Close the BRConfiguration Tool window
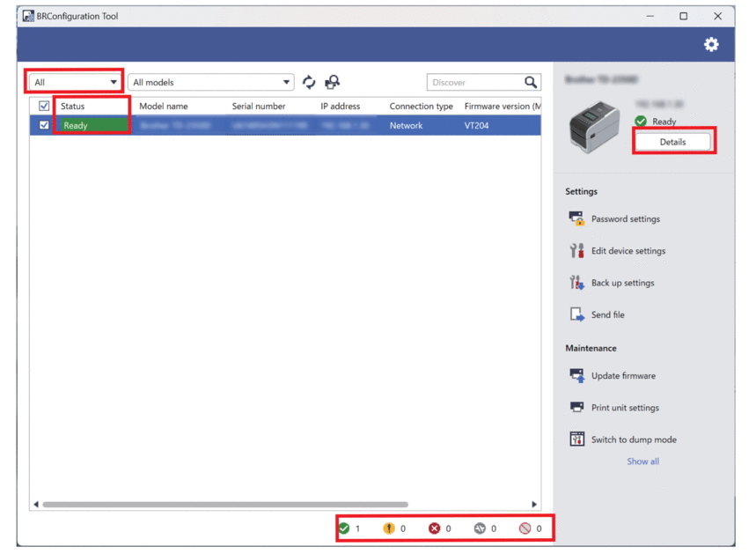This screenshot has width=756, height=554. 717,16
